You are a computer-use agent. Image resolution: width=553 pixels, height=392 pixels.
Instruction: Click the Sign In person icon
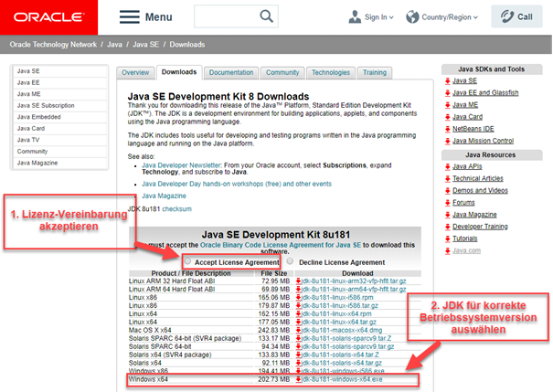click(x=355, y=17)
